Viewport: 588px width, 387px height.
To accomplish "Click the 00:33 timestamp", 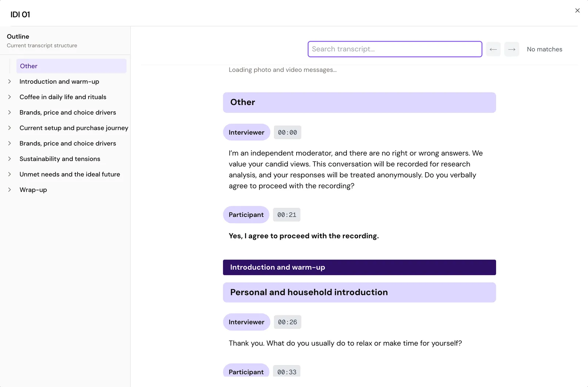I will pyautogui.click(x=287, y=372).
